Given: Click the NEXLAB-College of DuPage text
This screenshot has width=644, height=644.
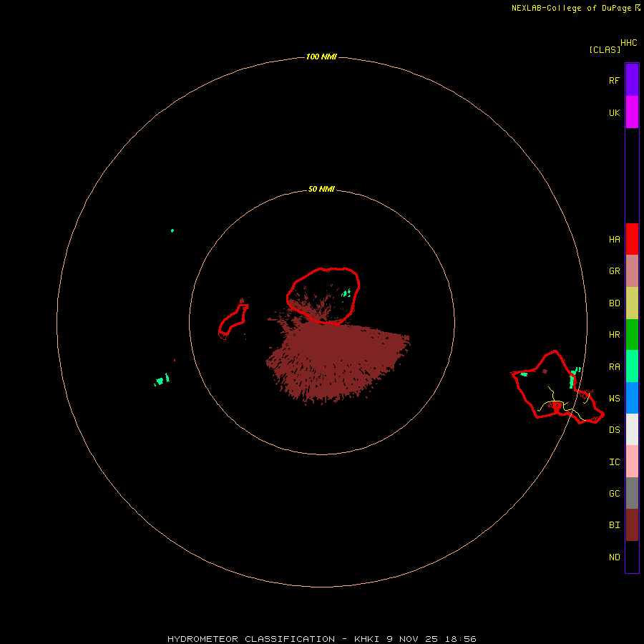Looking at the screenshot, I should tap(571, 8).
